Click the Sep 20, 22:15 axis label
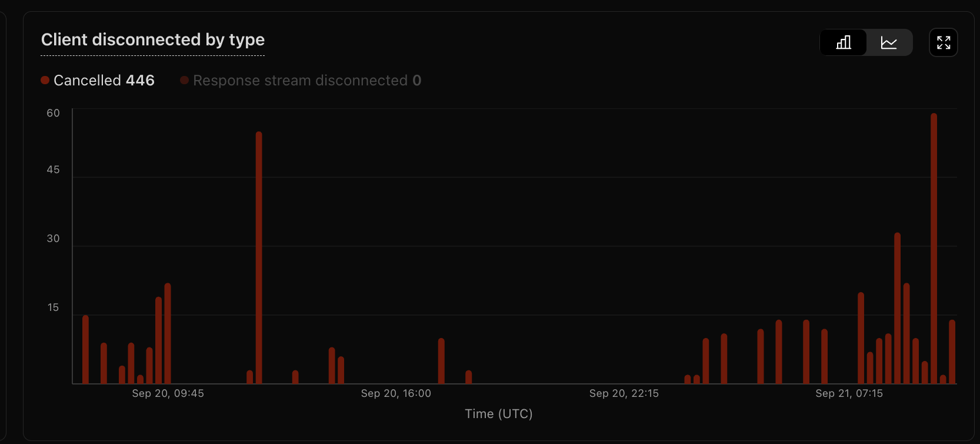Viewport: 980px width, 444px height. [x=624, y=393]
